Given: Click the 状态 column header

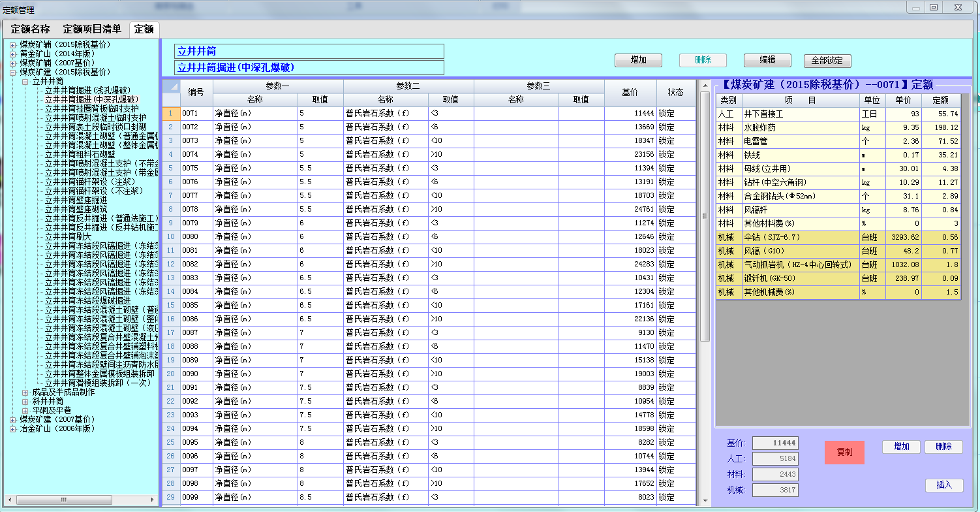Looking at the screenshot, I should [x=676, y=93].
